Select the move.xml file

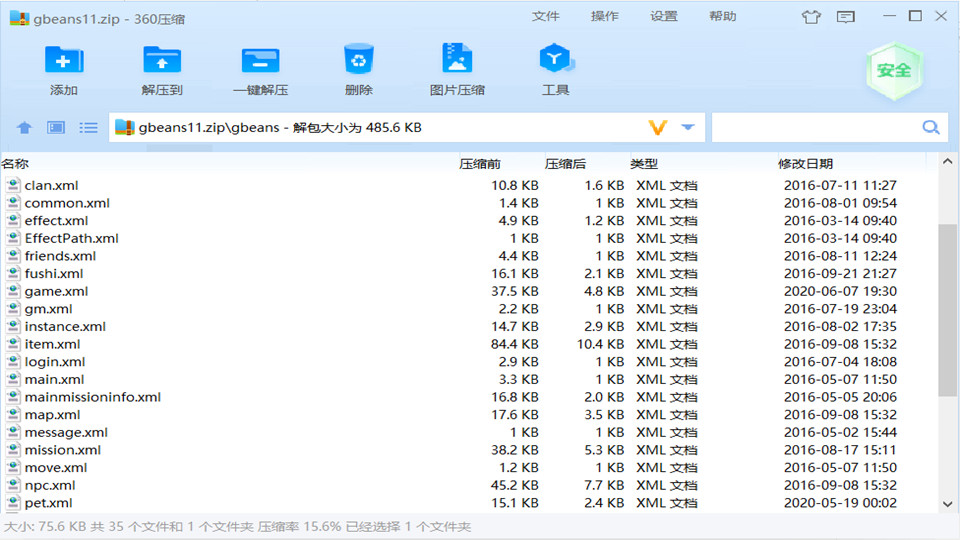tap(56, 468)
